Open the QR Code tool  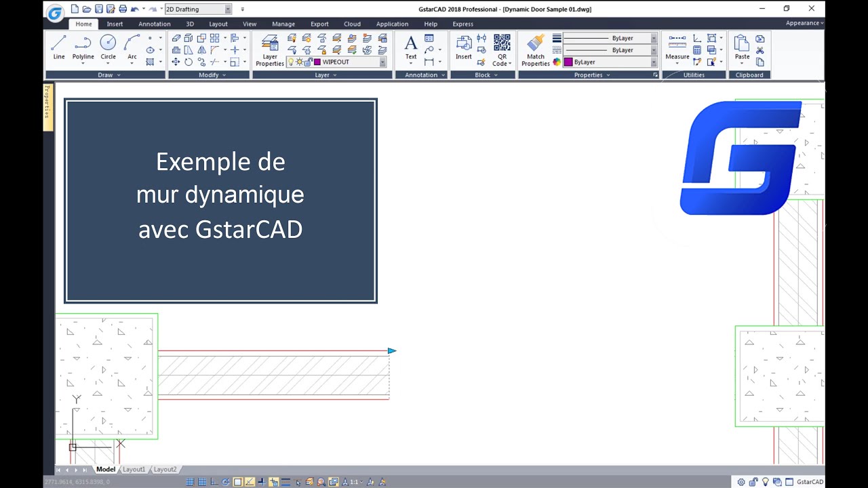(502, 50)
